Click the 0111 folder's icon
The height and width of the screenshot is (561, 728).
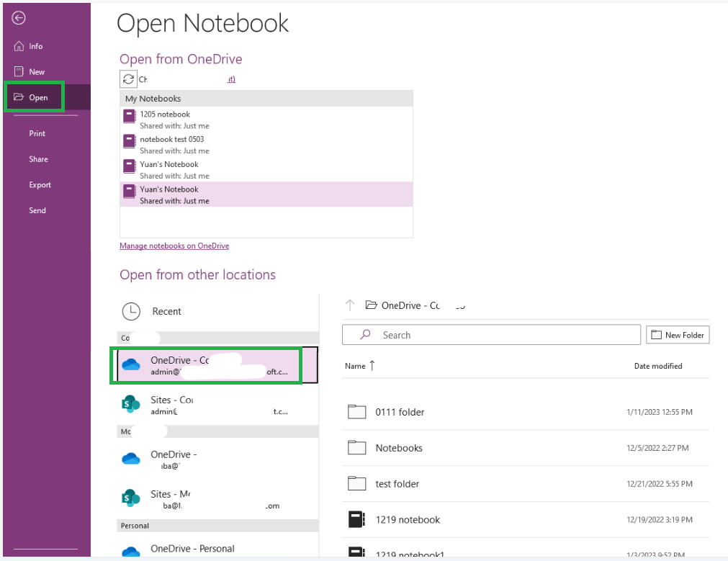coord(356,411)
